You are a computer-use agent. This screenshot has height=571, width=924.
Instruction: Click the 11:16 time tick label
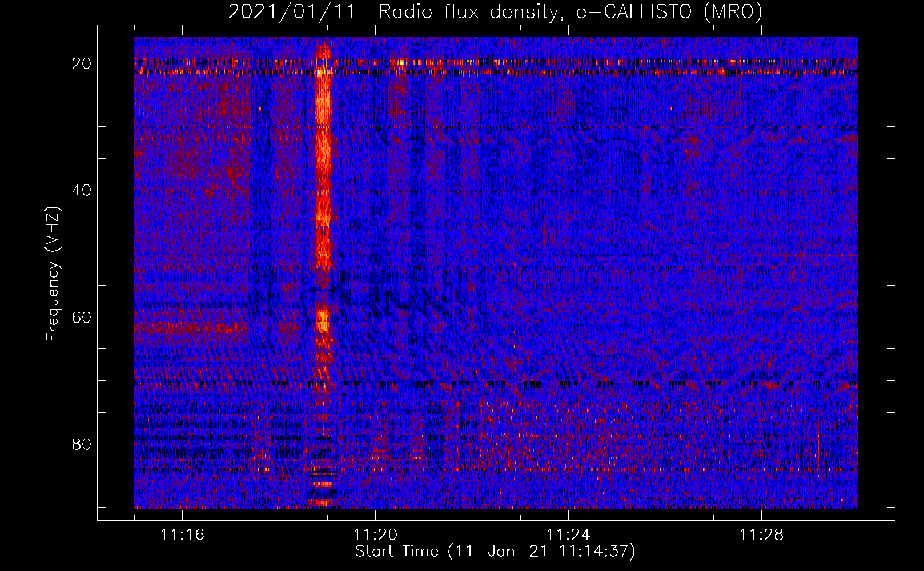[x=182, y=535]
